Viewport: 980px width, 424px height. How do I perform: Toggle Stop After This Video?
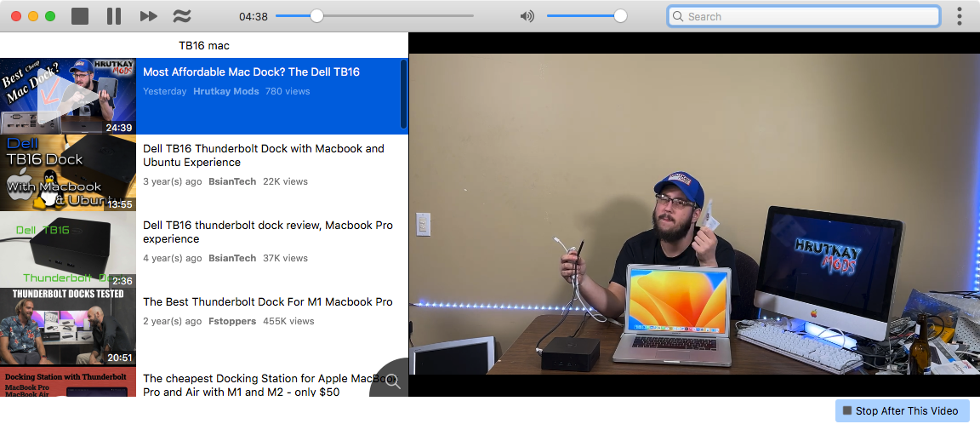click(902, 411)
